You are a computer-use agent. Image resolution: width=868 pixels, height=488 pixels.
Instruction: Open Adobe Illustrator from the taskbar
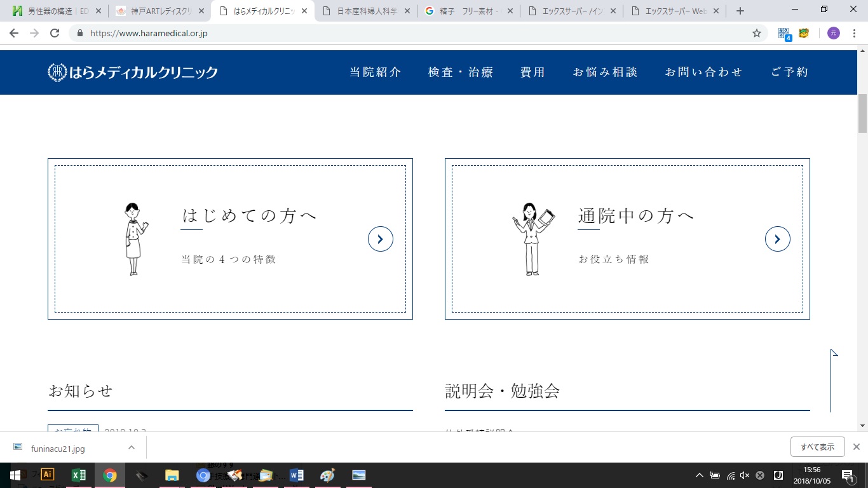[48, 475]
